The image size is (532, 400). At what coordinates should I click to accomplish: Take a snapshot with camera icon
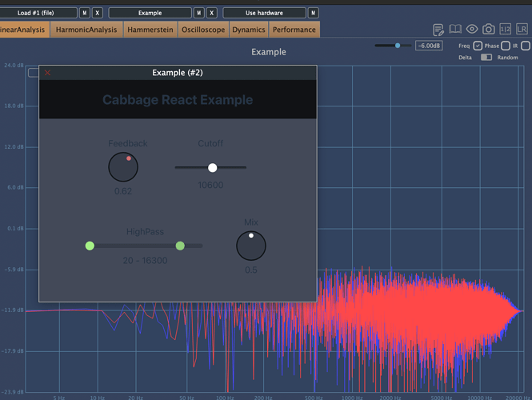pyautogui.click(x=488, y=30)
